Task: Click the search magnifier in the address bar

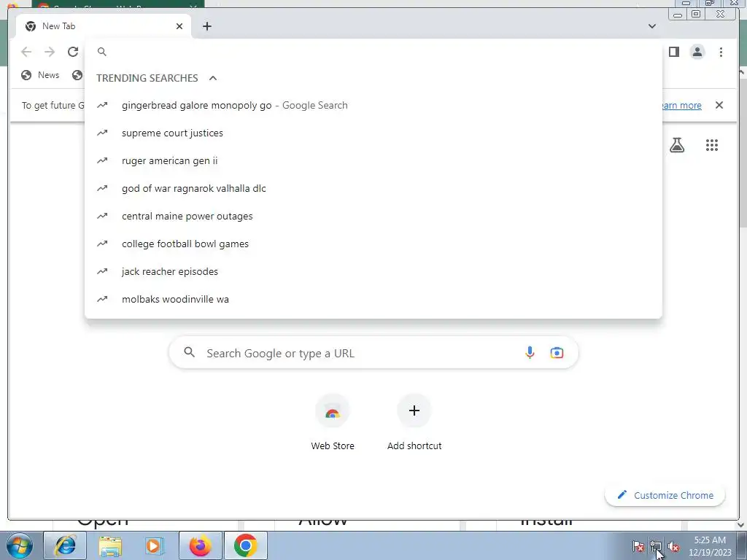Action: click(x=102, y=52)
